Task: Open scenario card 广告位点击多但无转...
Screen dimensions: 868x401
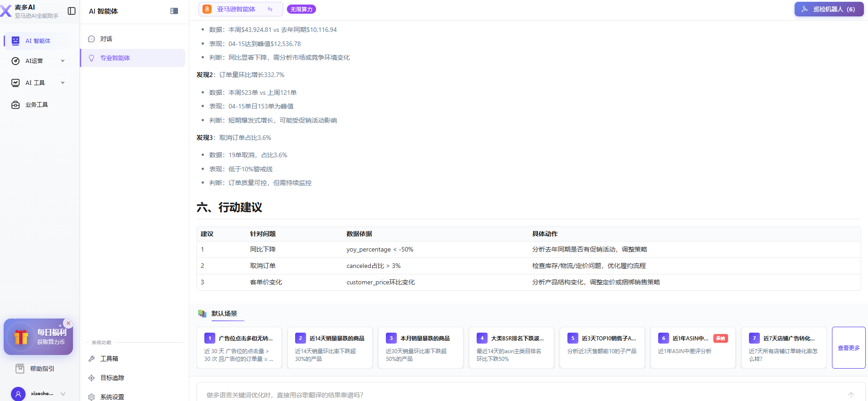Action: [239, 348]
